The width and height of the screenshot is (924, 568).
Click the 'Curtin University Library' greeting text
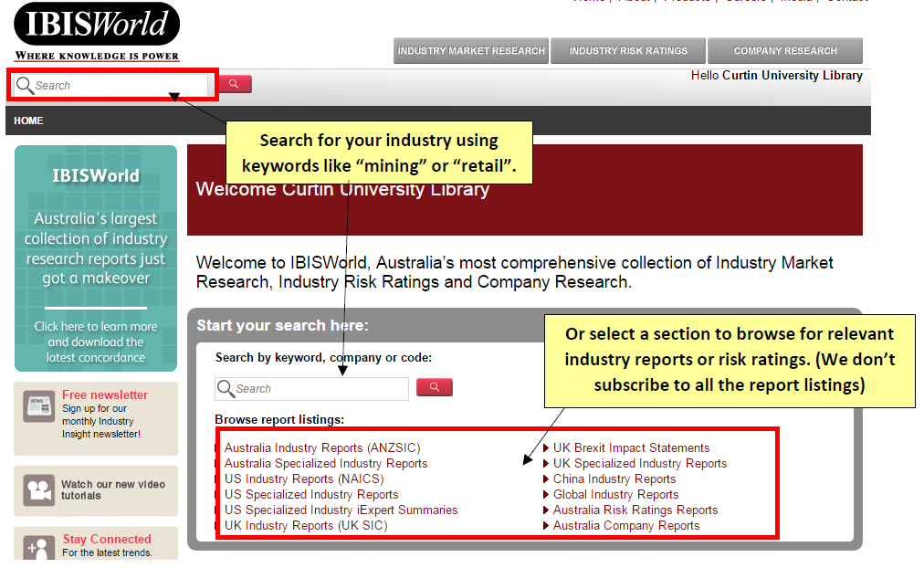coord(792,76)
